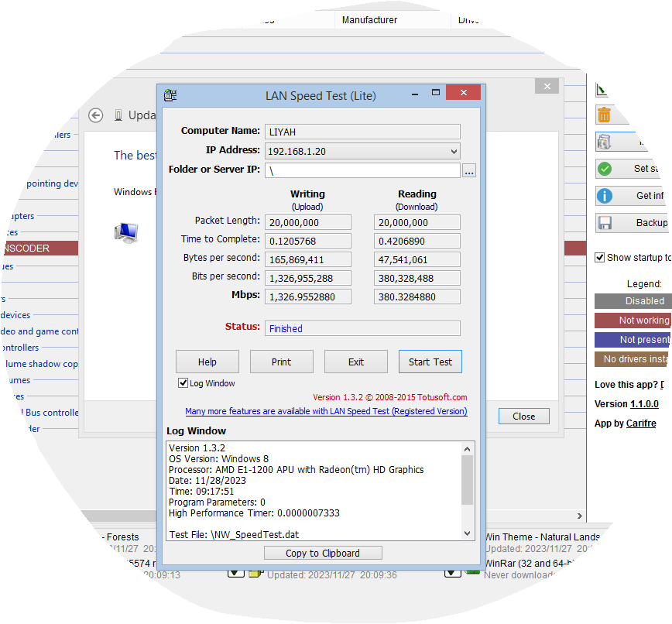Click the Finished status field
The image size is (672, 624).
click(362, 328)
